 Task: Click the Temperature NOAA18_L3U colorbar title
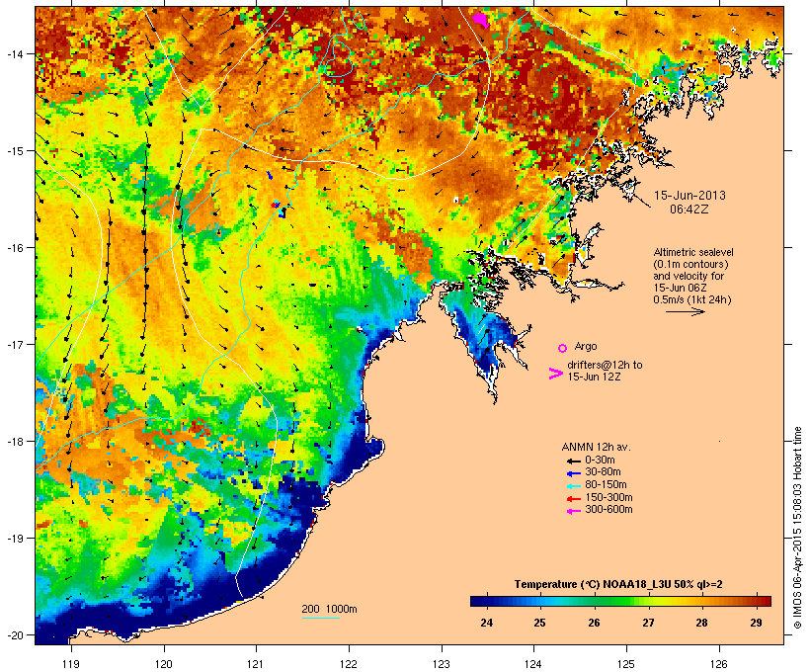[x=618, y=585]
